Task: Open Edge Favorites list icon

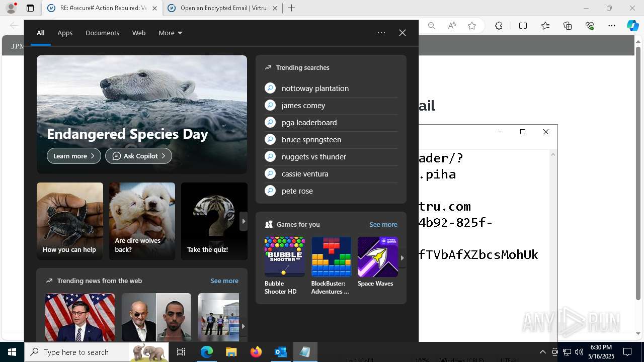Action: click(545, 26)
